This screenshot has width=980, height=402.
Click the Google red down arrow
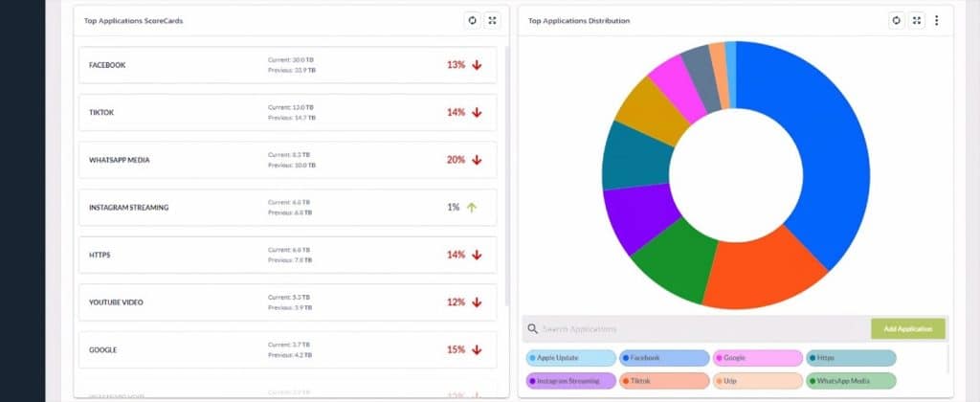(477, 350)
